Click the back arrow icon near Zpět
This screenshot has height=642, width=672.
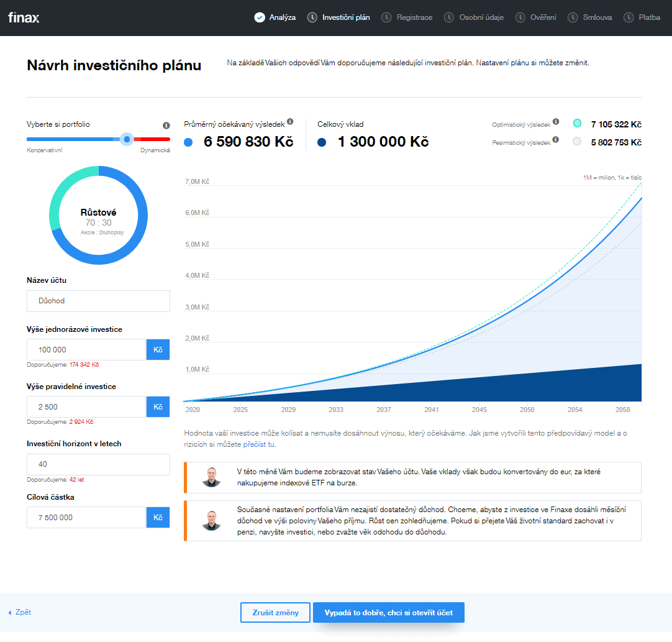(10, 613)
